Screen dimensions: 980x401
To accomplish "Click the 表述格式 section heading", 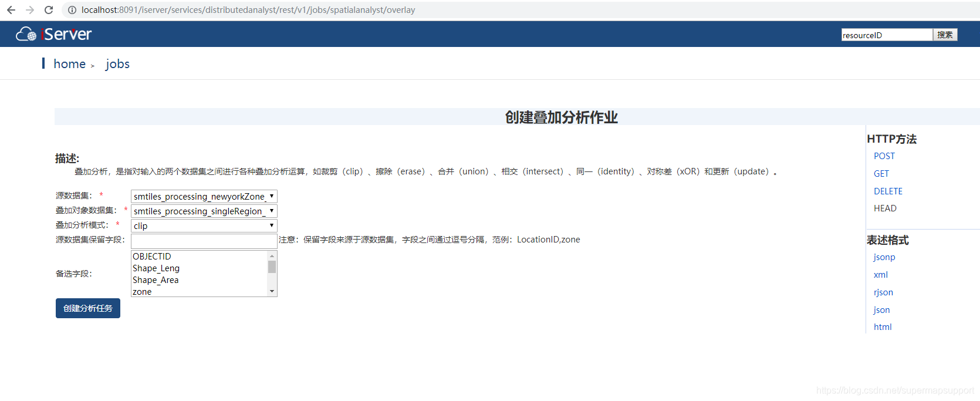I will point(887,240).
